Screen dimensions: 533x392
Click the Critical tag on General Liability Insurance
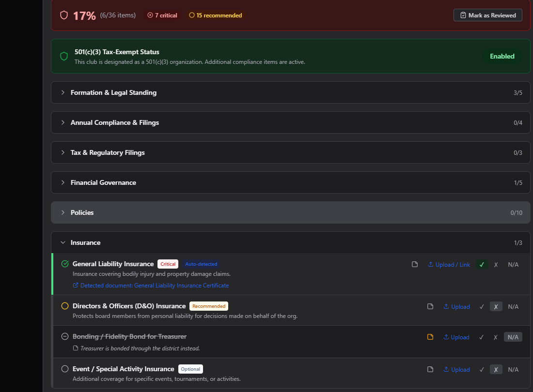(168, 264)
